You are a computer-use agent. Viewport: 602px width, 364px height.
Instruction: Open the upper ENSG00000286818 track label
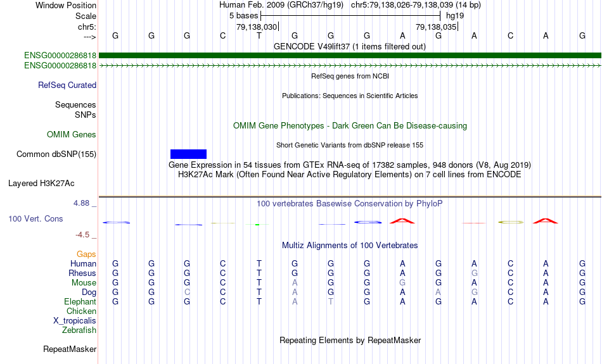(x=60, y=56)
